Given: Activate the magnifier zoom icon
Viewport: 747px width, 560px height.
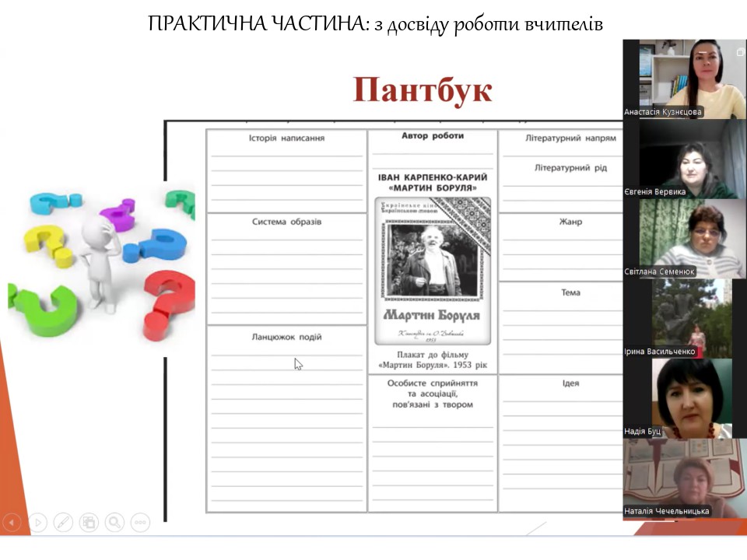Looking at the screenshot, I should (x=114, y=523).
